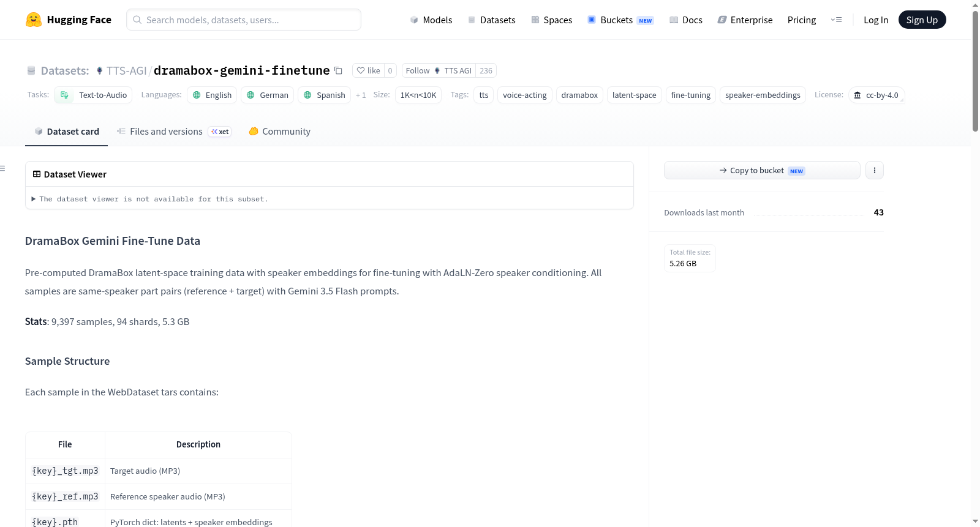
Task: Open Buckets in top navigation
Action: click(620, 20)
